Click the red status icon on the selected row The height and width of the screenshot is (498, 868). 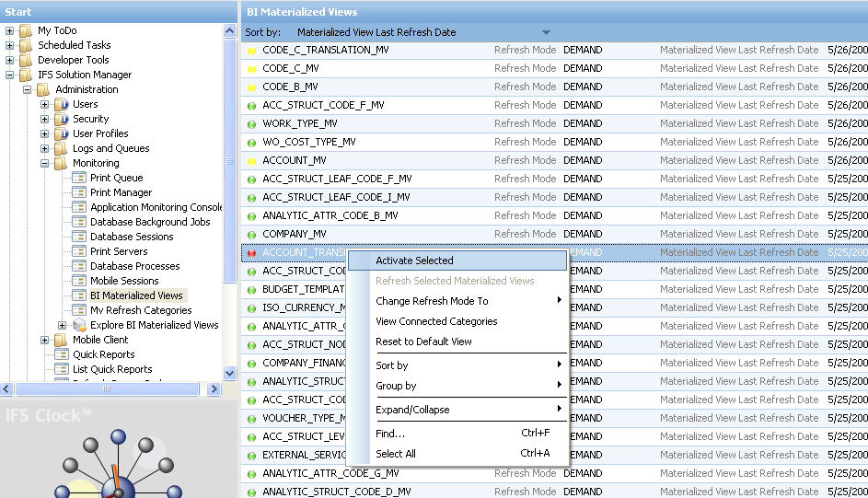click(252, 253)
